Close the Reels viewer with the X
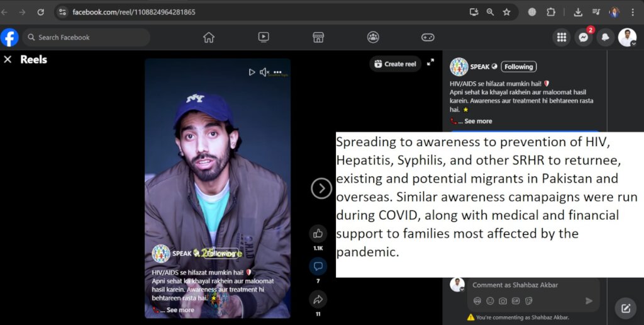This screenshot has width=644, height=325. tap(8, 59)
